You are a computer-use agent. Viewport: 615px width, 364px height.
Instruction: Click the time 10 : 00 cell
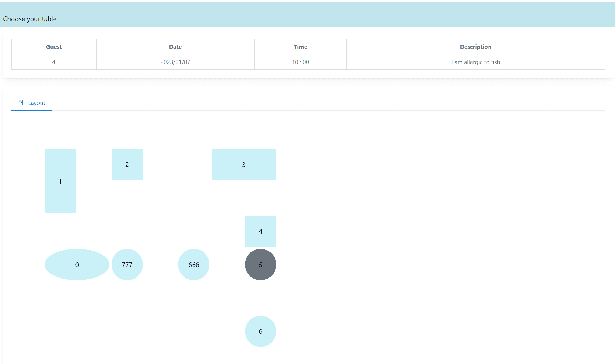pyautogui.click(x=300, y=62)
